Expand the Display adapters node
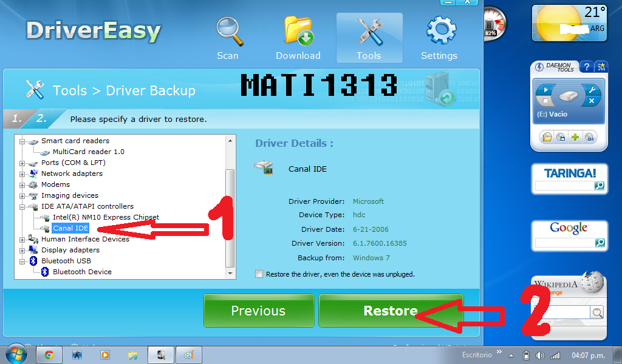This screenshot has height=364, width=622. [22, 251]
